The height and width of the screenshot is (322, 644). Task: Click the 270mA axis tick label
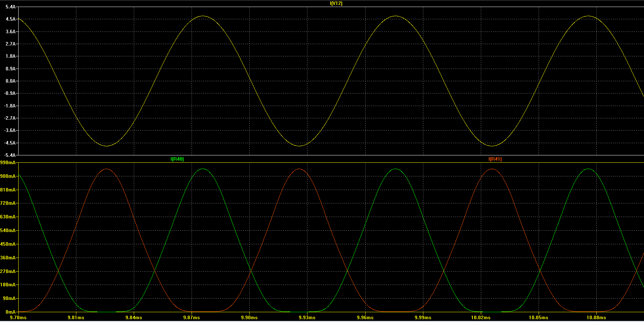point(8,272)
